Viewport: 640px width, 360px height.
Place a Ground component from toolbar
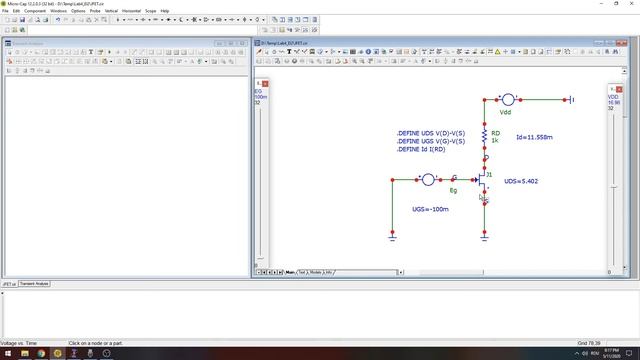coord(118,20)
